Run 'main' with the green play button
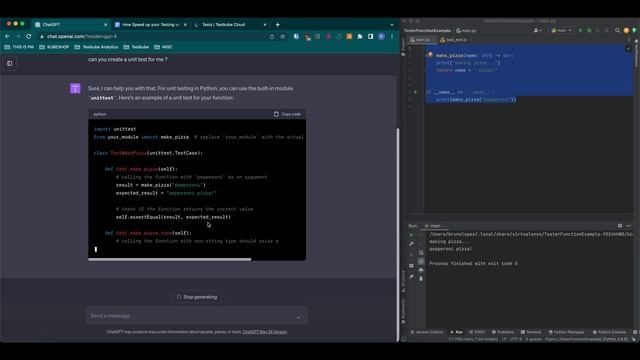The width and height of the screenshot is (640, 360). [580, 31]
